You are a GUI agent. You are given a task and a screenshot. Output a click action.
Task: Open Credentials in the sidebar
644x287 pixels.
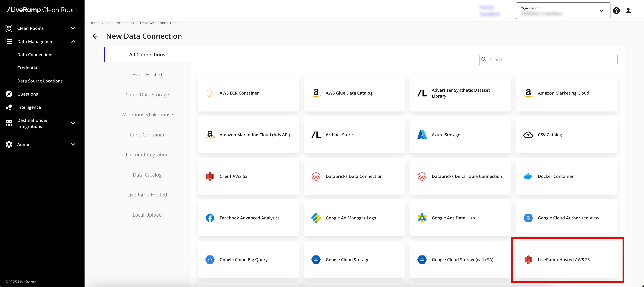tap(29, 68)
